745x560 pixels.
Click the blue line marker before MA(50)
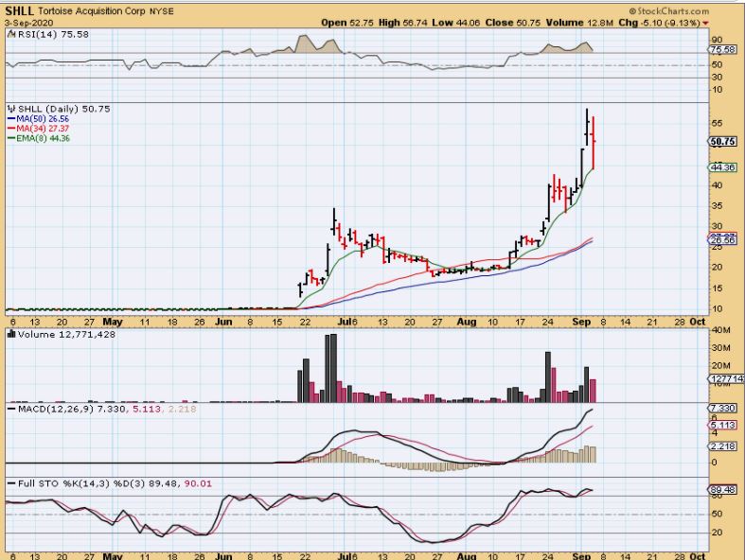click(x=11, y=119)
